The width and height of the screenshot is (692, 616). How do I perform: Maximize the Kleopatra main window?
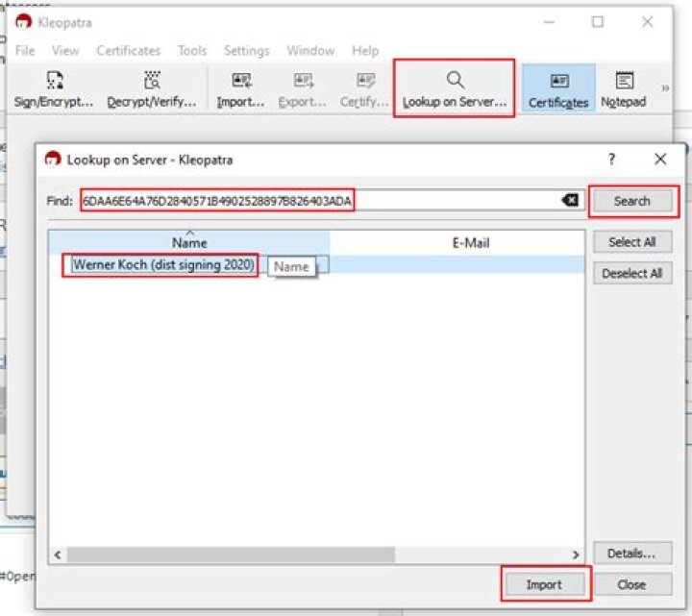point(598,21)
